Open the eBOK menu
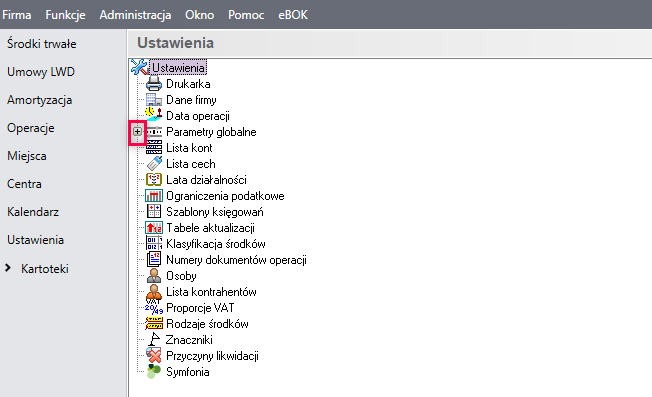 point(293,15)
